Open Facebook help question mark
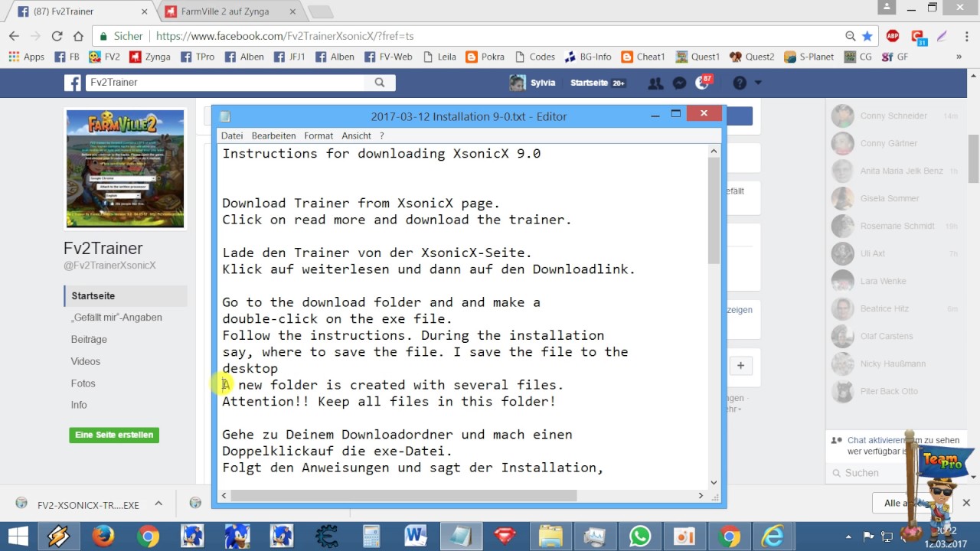This screenshot has height=551, width=980. 740,83
